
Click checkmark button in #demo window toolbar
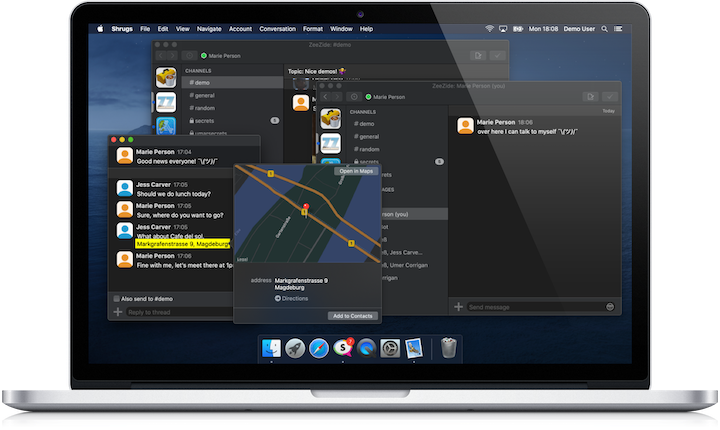[x=497, y=56]
